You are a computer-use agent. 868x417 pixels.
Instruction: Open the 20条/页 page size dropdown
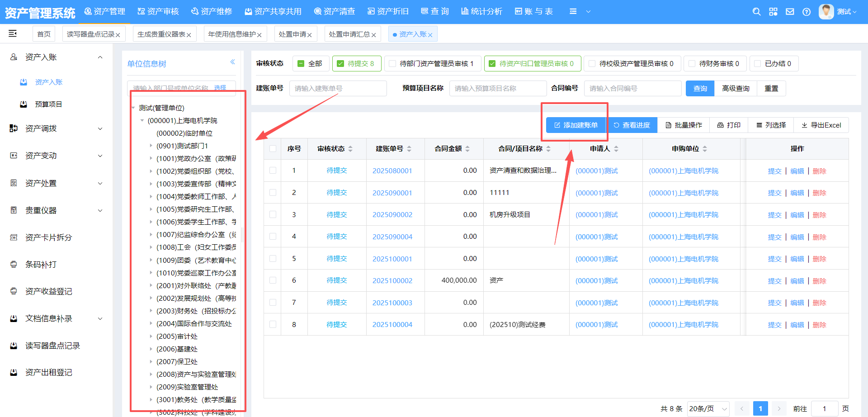tap(708, 408)
